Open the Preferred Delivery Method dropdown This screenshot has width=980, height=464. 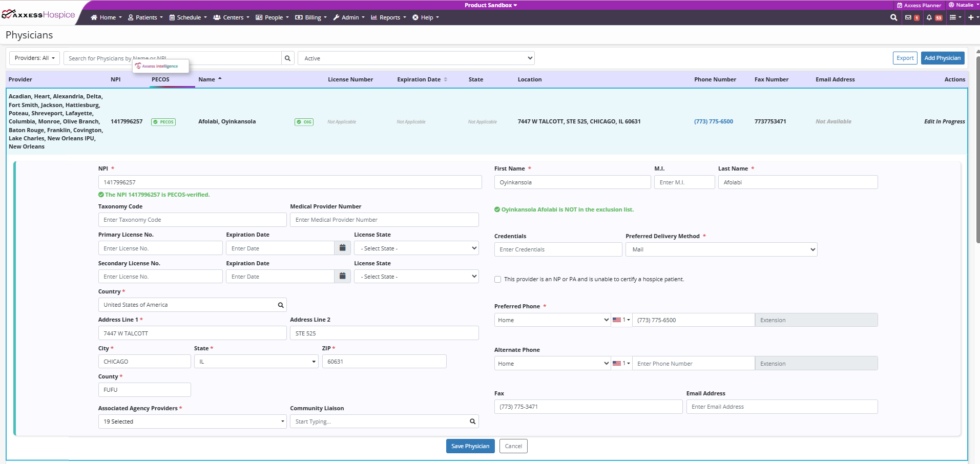tap(721, 250)
